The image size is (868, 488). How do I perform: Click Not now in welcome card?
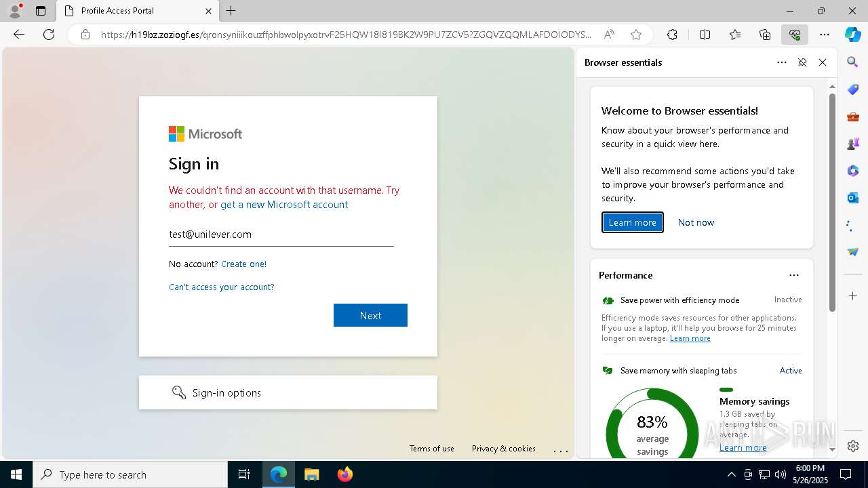coord(696,222)
